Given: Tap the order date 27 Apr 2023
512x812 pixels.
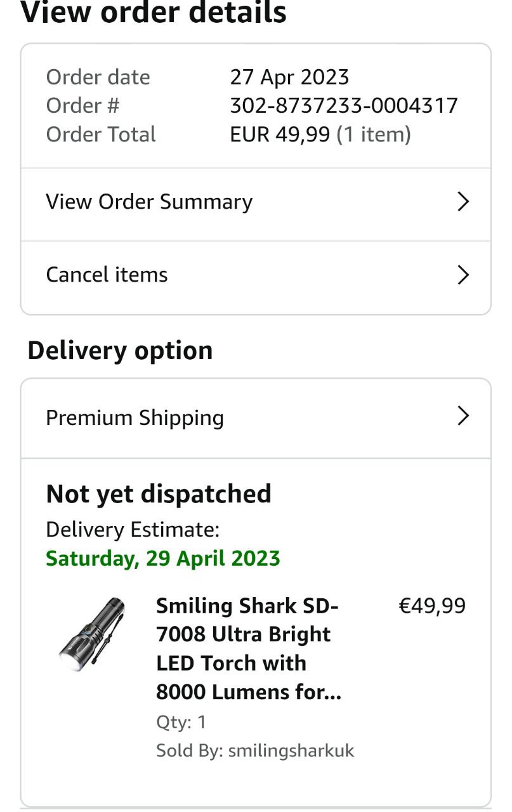Looking at the screenshot, I should point(289,77).
